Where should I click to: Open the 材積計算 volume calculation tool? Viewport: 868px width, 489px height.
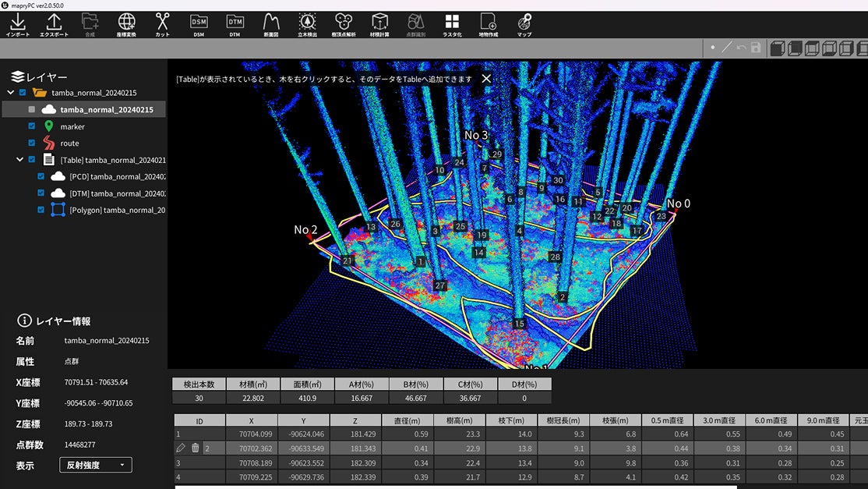point(379,23)
